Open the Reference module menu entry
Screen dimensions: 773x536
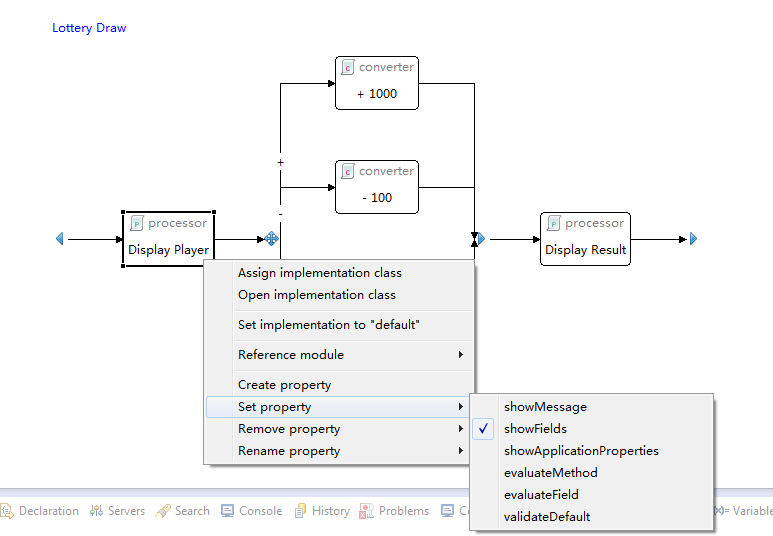pyautogui.click(x=339, y=355)
